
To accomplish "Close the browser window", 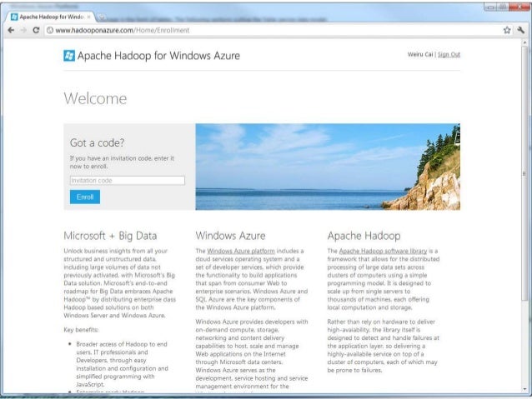I will pyautogui.click(x=519, y=7).
